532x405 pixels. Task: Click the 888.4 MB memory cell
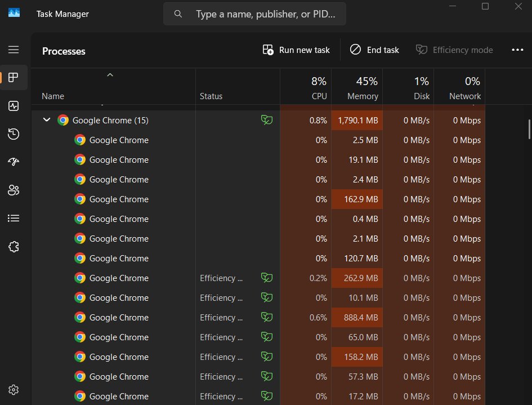tap(357, 317)
